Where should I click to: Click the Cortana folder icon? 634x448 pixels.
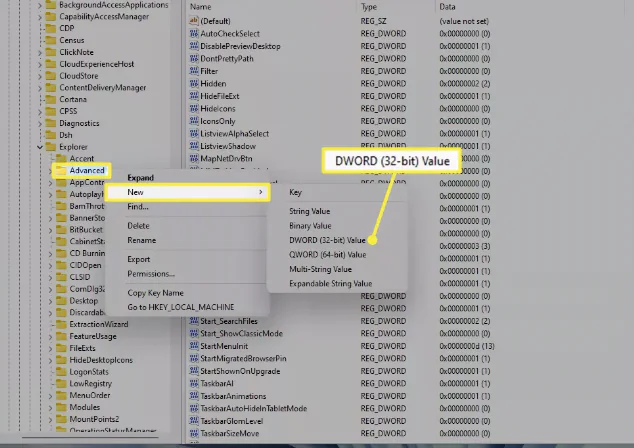[x=51, y=99]
